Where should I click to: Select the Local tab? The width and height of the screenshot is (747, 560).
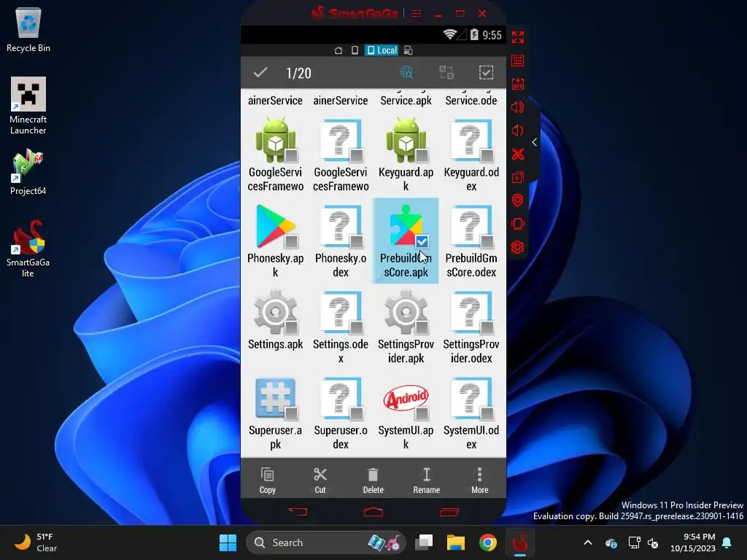tap(382, 50)
